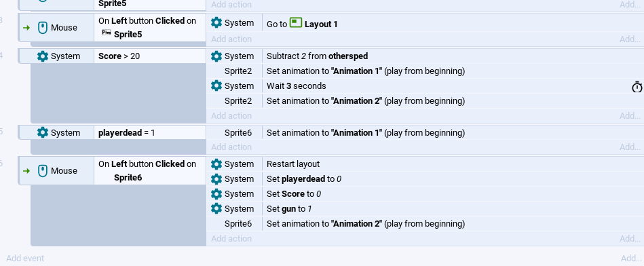Click the green Layout 1 icon
Screen dimensions: 644x266
click(x=296, y=22)
